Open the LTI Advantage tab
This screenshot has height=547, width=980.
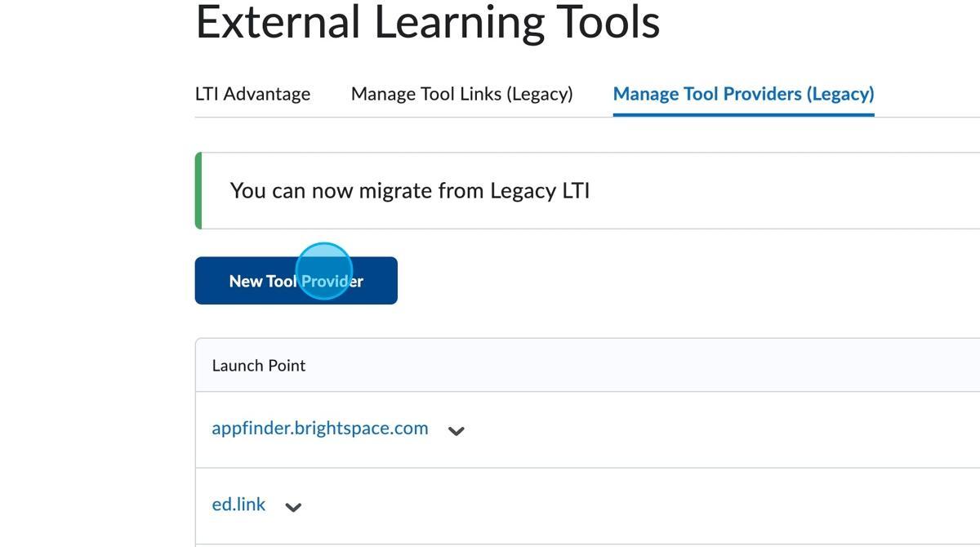point(252,94)
